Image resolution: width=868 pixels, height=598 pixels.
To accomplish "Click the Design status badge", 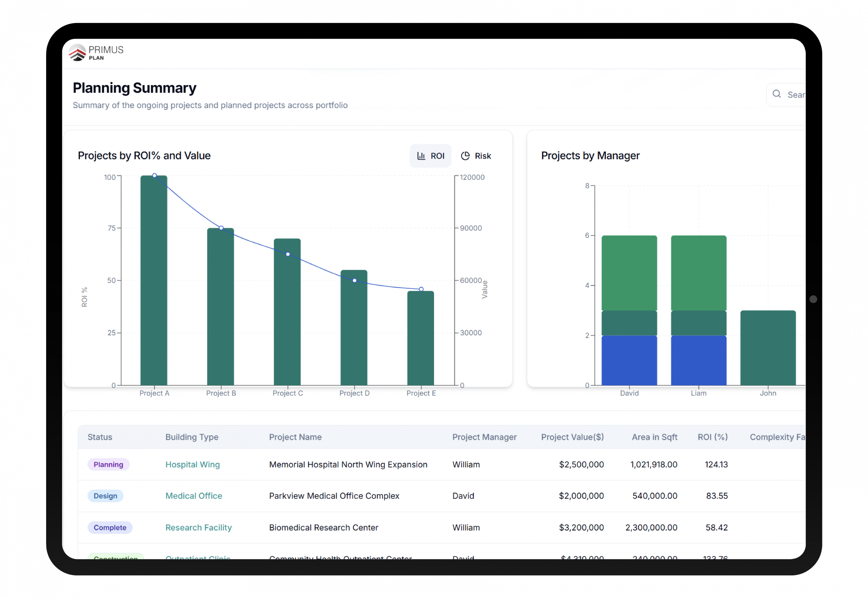I will 105,496.
